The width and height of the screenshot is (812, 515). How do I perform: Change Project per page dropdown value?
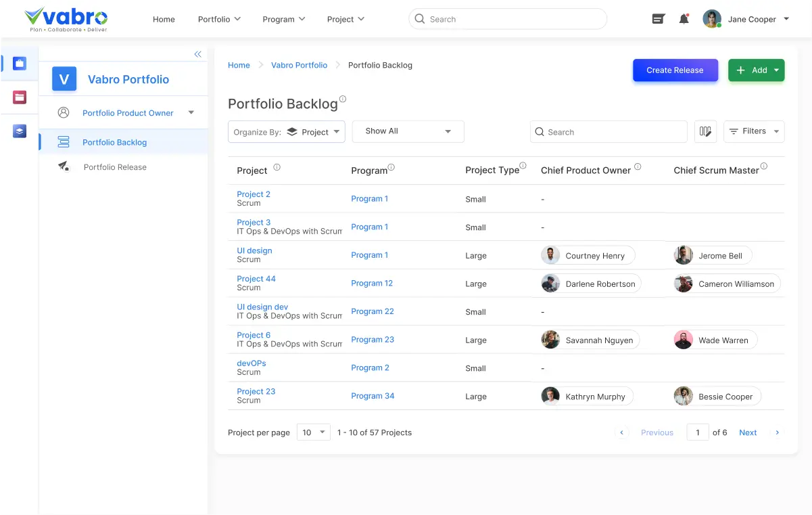tap(314, 432)
